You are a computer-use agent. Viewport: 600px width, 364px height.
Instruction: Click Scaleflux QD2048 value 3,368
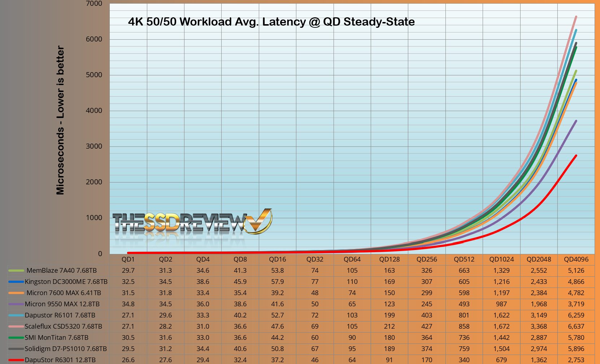point(539,326)
